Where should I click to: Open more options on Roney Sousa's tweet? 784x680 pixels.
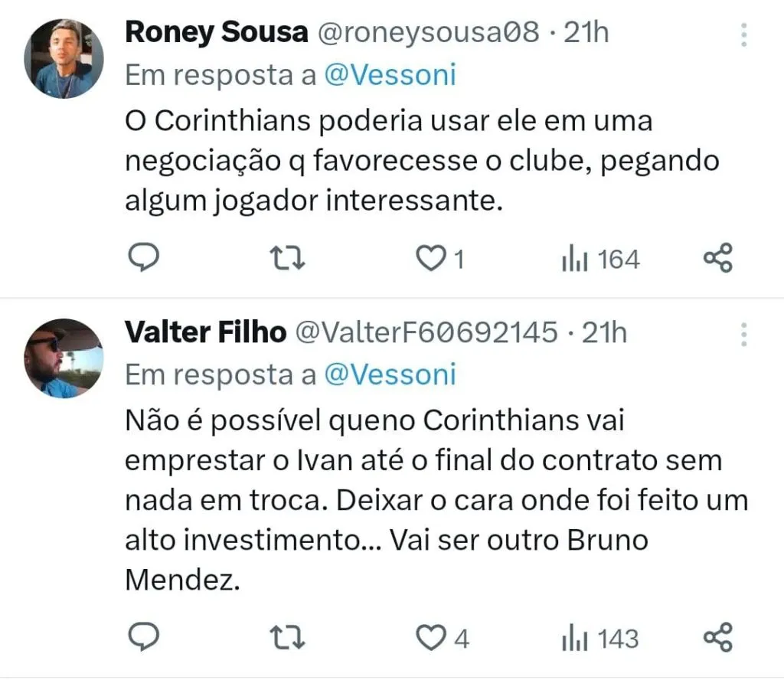point(743,34)
